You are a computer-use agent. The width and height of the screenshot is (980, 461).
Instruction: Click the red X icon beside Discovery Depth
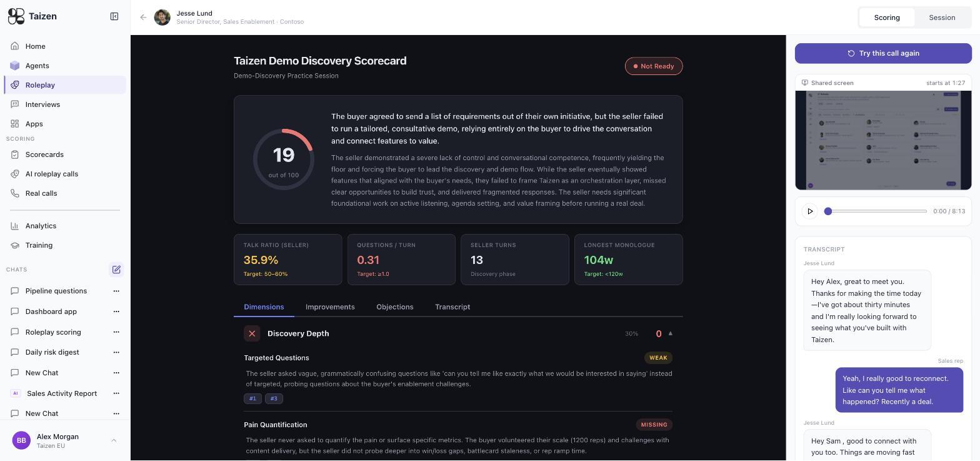[x=252, y=333]
